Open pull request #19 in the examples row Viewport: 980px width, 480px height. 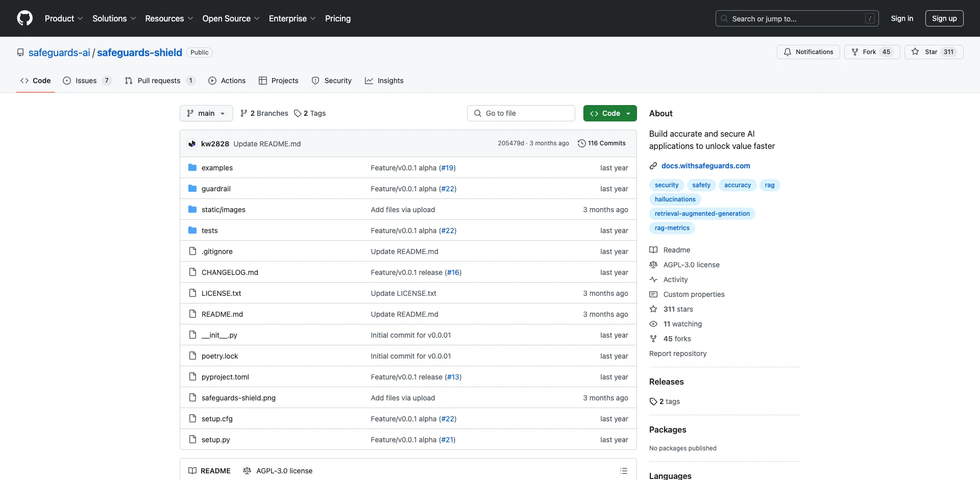click(x=447, y=168)
